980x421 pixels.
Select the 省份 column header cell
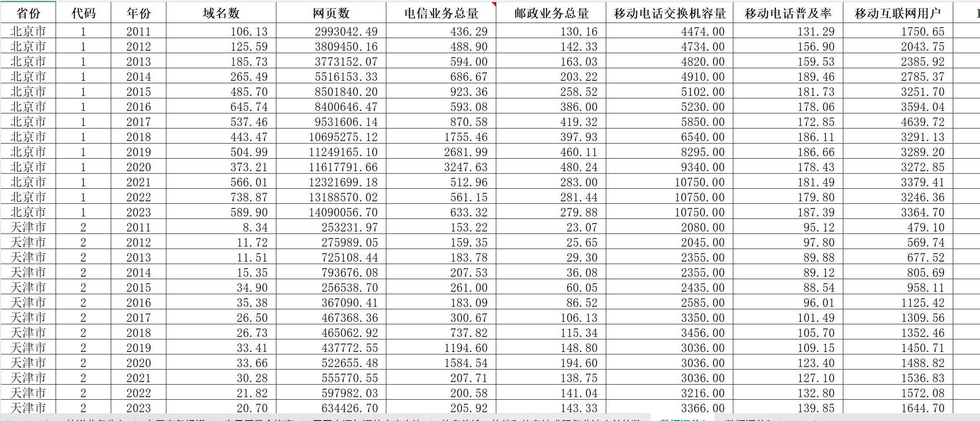click(27, 13)
